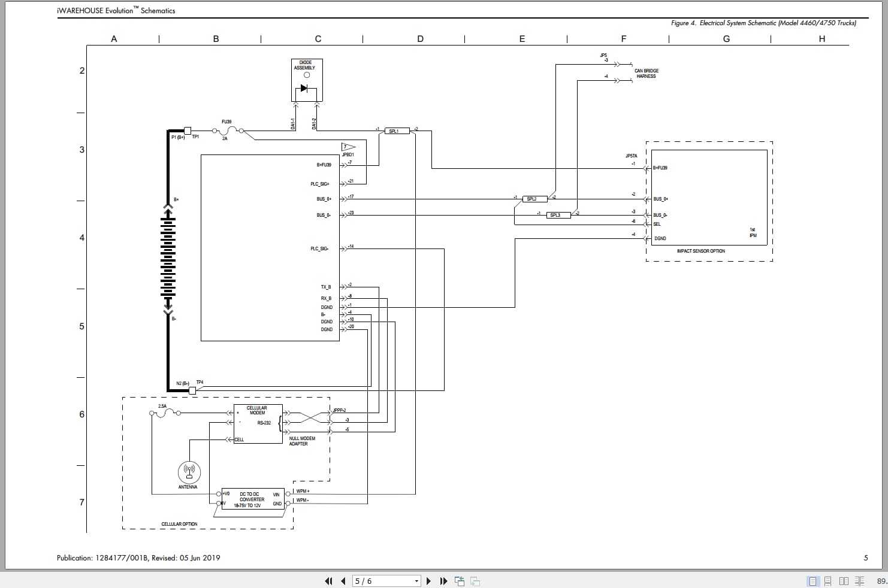Click the 'SPL3' splice label
The height and width of the screenshot is (588, 888).
pyautogui.click(x=555, y=215)
